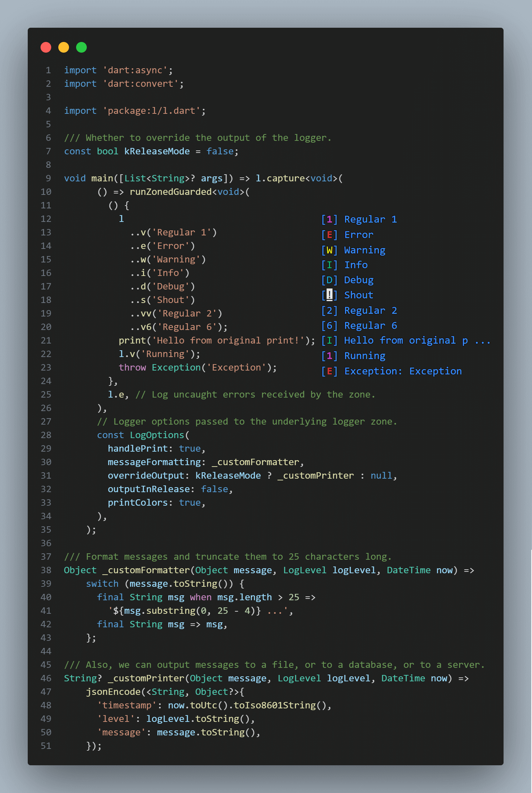Click the 'package:l/l.dart' import string

point(151,111)
